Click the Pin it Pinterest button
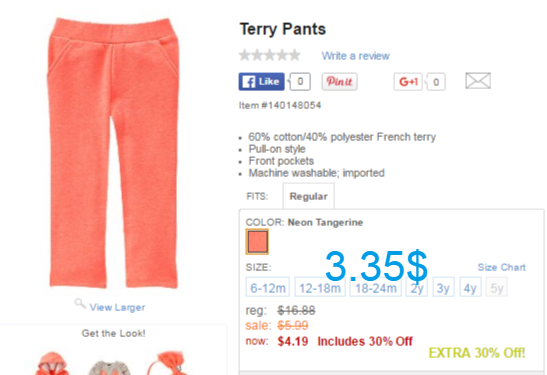This screenshot has width=547, height=375. click(339, 82)
